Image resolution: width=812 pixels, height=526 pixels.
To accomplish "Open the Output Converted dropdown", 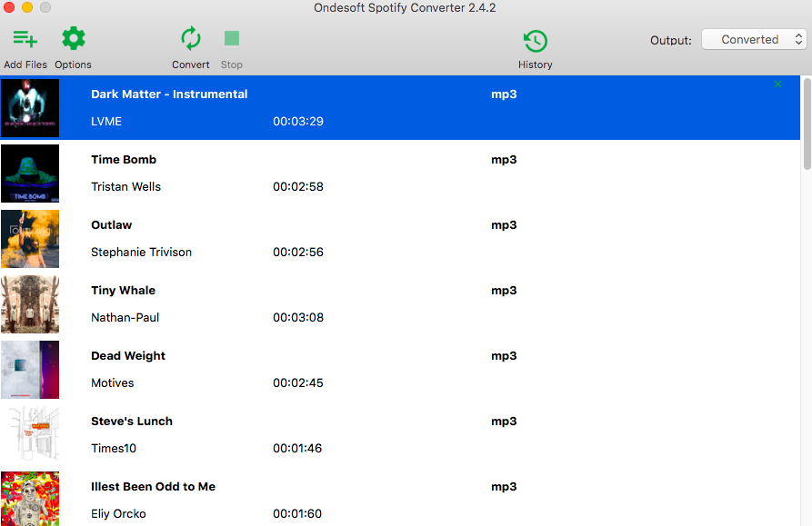I will pyautogui.click(x=754, y=39).
